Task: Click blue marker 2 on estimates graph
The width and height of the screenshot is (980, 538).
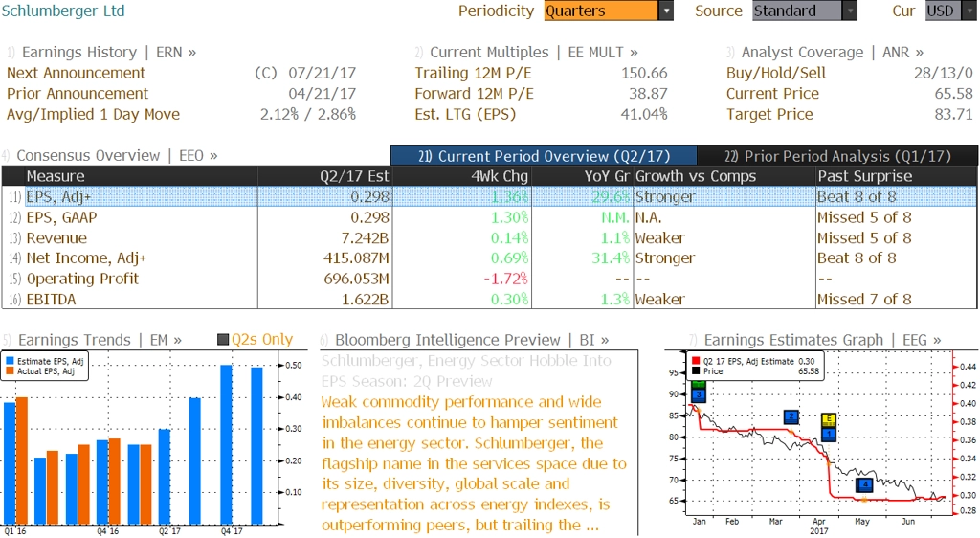Action: click(x=791, y=416)
